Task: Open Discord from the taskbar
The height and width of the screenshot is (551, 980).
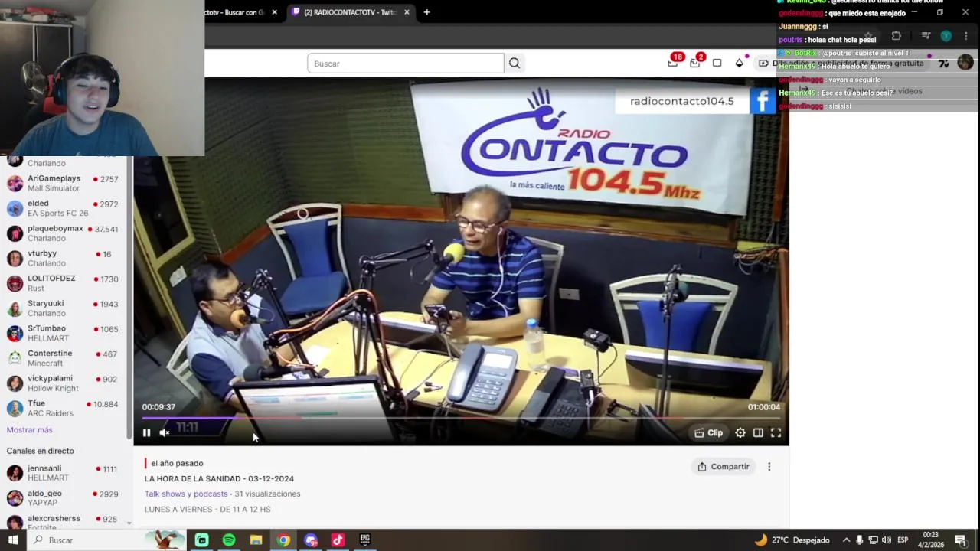Action: pos(310,540)
